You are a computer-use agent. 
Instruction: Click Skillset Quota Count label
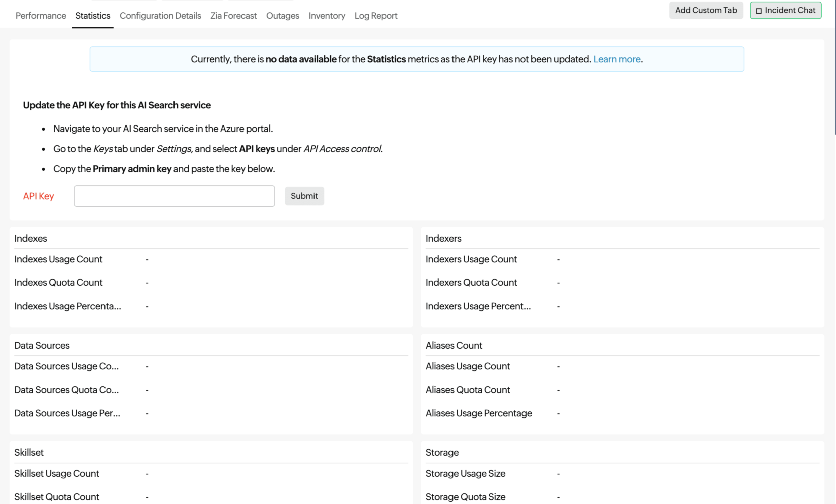57,497
